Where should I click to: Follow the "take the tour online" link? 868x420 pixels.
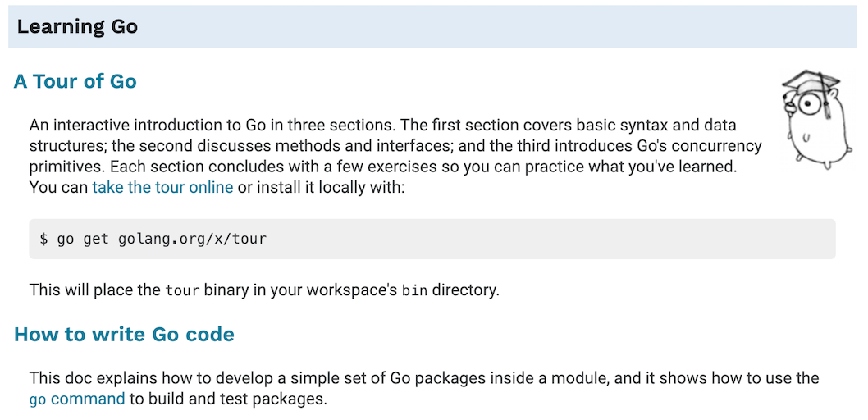click(162, 187)
